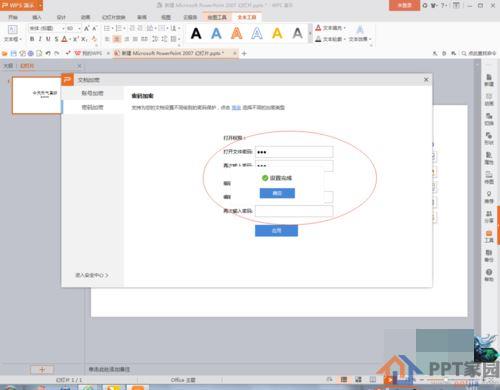The height and width of the screenshot is (390, 500).
Task: Click the text box insert icon
Action: [x=12, y=29]
